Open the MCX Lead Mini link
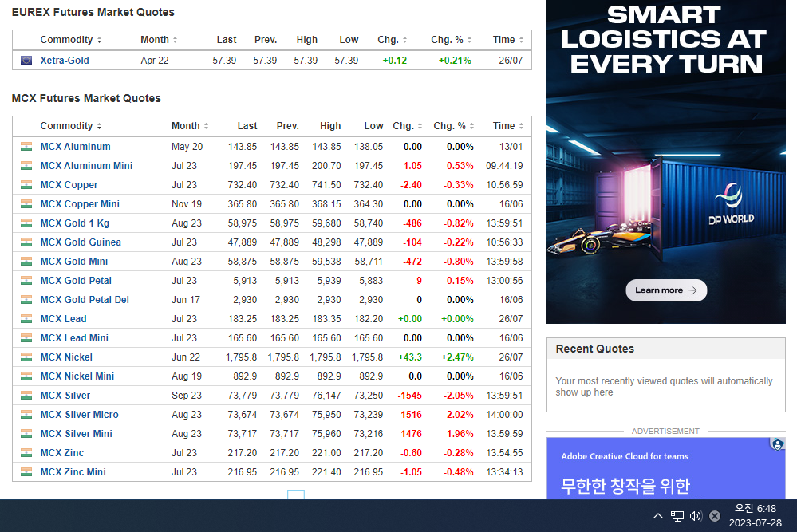Screen dimensions: 797x532 74,338
